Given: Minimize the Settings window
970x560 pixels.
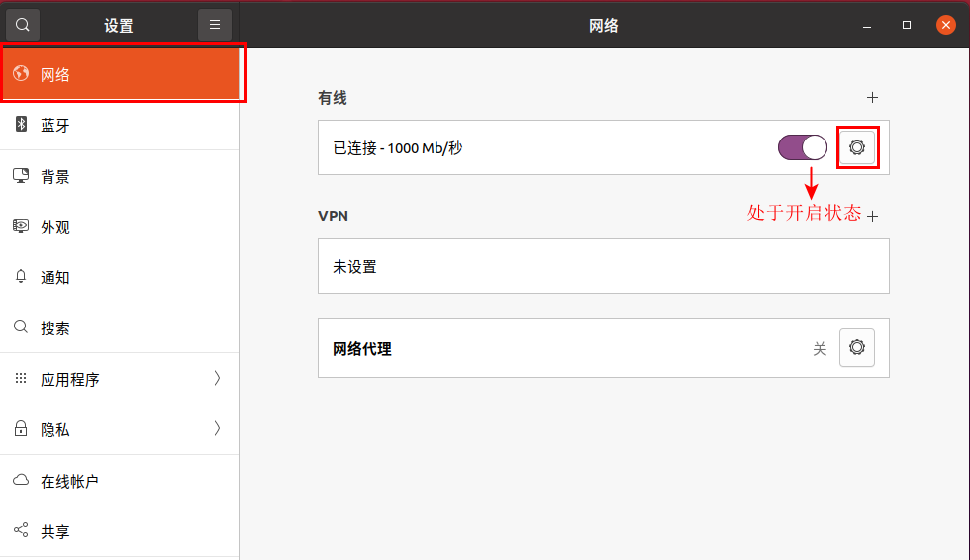Looking at the screenshot, I should point(867,26).
